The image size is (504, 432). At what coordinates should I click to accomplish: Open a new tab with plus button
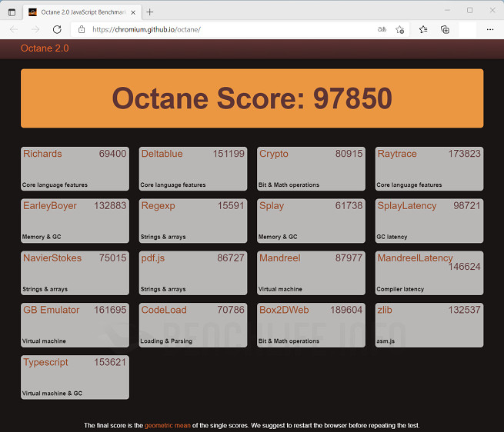[x=150, y=12]
